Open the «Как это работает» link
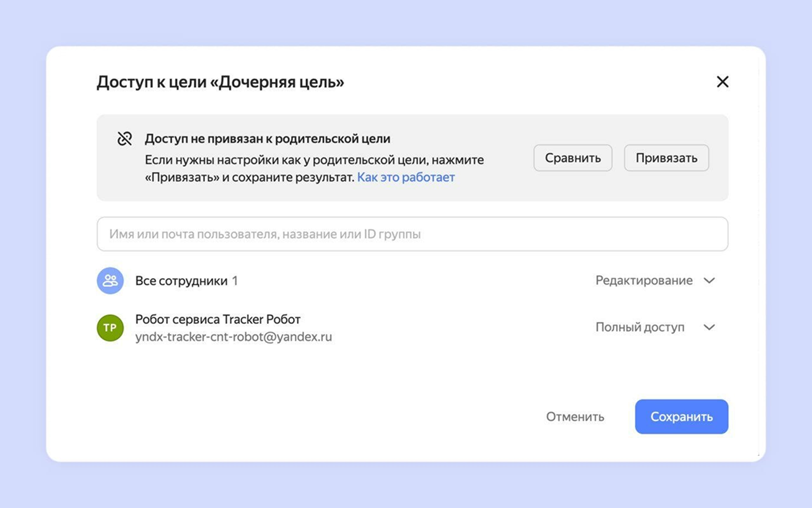 pos(406,178)
